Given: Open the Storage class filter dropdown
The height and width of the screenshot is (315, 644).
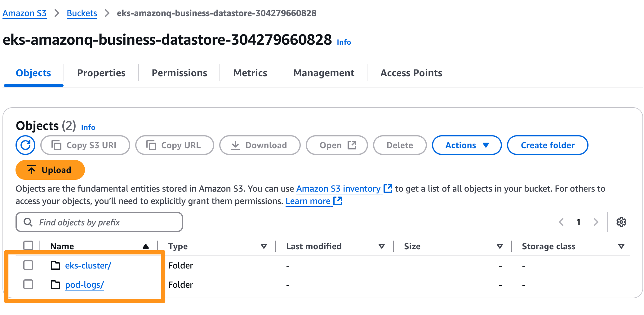Looking at the screenshot, I should point(621,246).
